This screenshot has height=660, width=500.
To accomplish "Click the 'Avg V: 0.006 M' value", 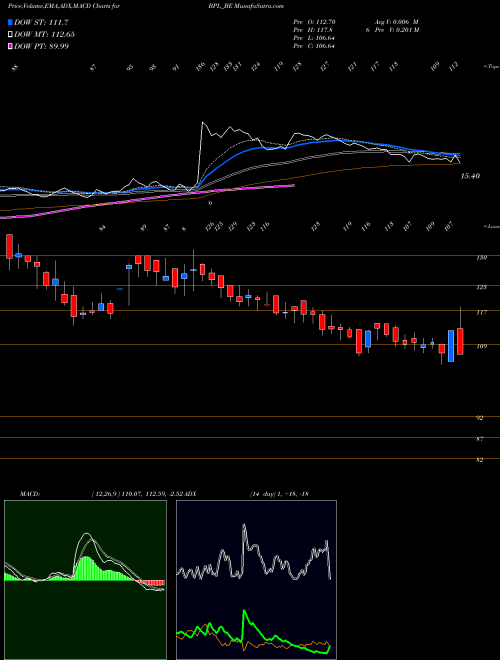I will point(397,22).
